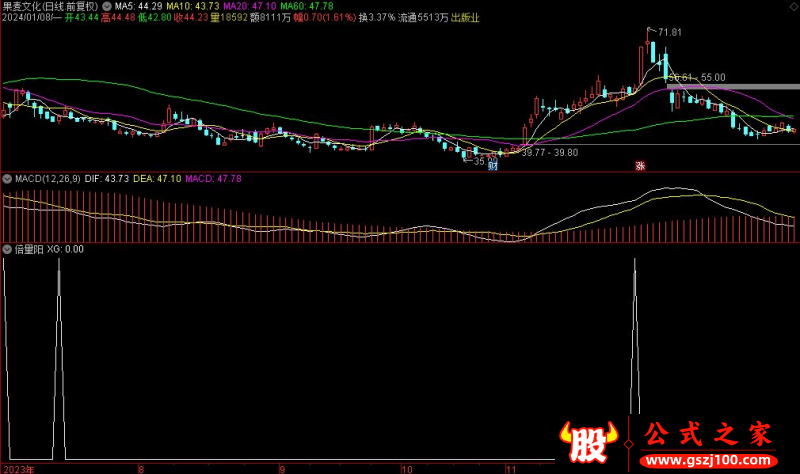Click the 股 bull-horn logo icon

[588, 442]
